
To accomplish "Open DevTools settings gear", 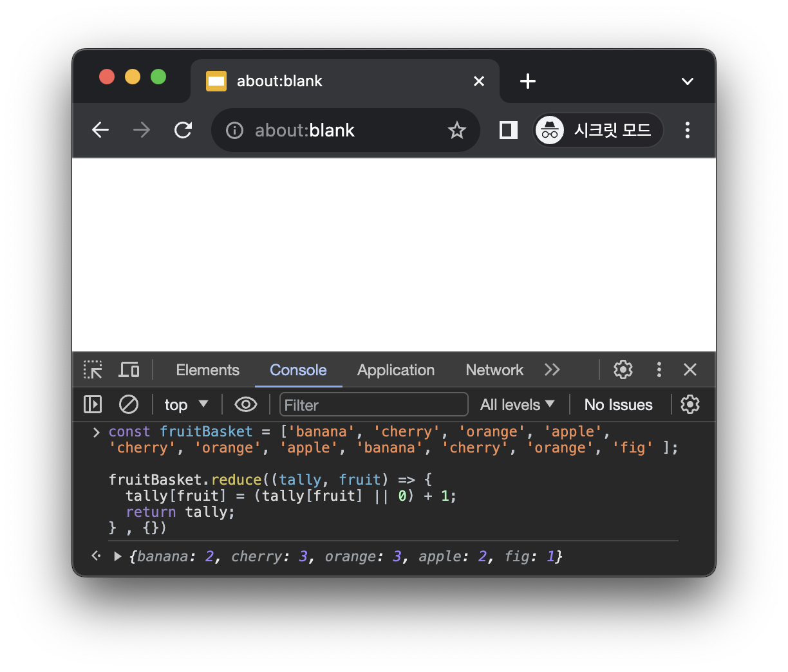I will pyautogui.click(x=623, y=369).
